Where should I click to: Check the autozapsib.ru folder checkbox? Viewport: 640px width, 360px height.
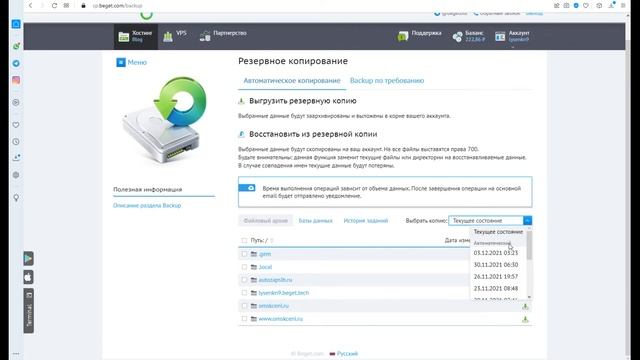click(244, 280)
